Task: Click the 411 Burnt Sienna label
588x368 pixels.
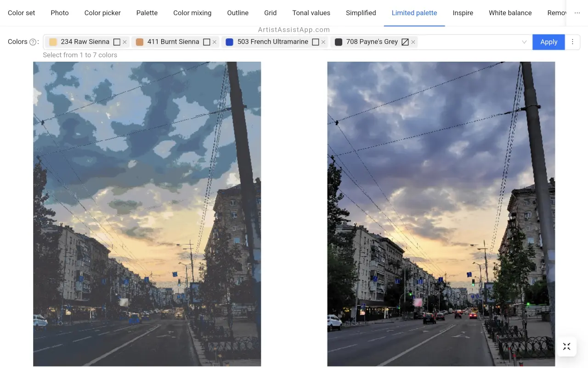Action: click(173, 42)
